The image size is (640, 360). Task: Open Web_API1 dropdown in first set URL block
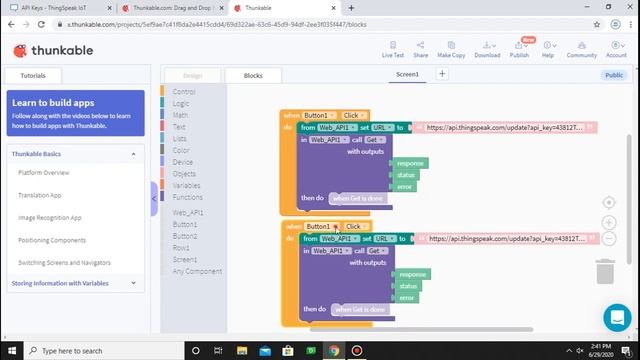pyautogui.click(x=337, y=128)
